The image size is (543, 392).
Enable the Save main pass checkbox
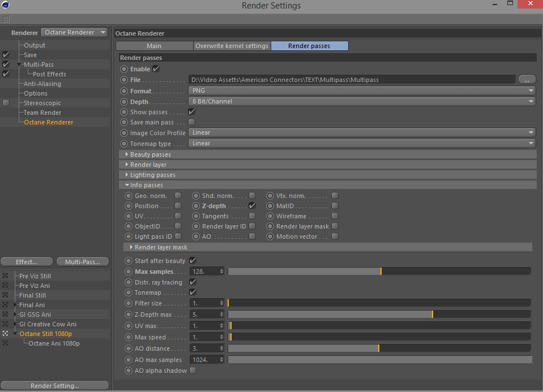pos(191,122)
